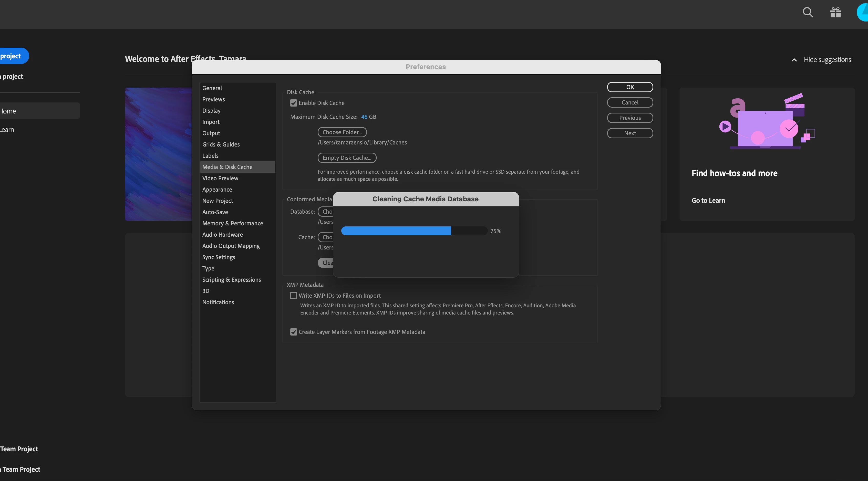Go to the Next preferences pane
868x481 pixels.
tap(630, 133)
